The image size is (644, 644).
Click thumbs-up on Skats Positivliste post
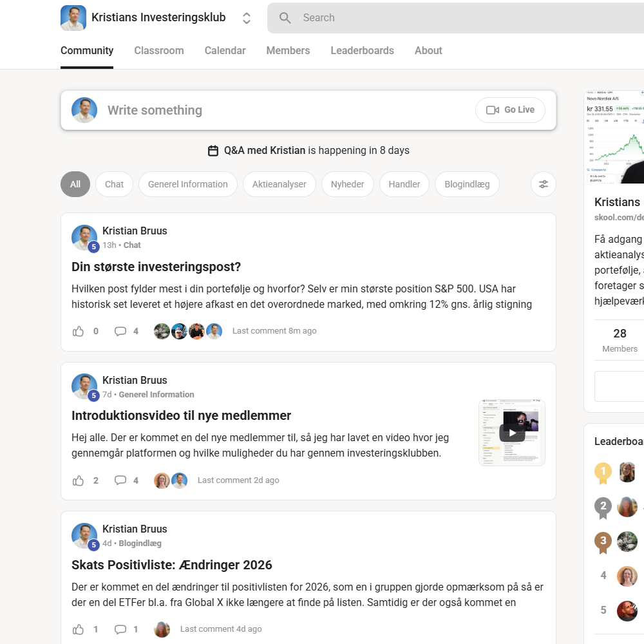coord(79,629)
